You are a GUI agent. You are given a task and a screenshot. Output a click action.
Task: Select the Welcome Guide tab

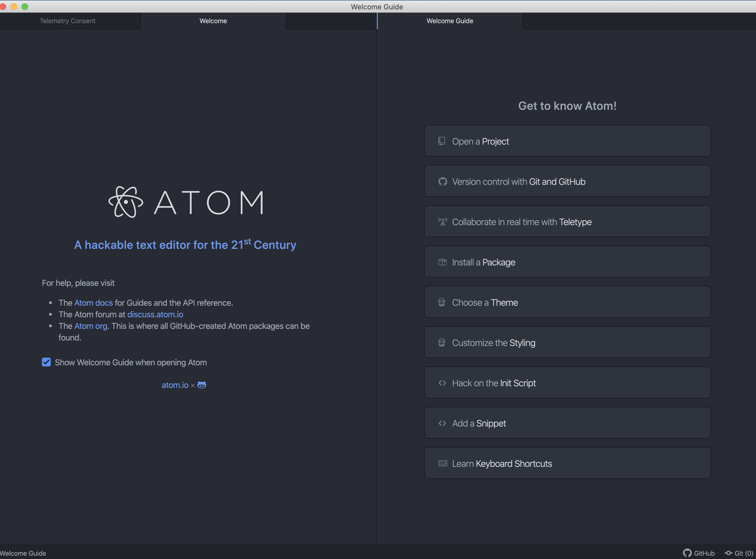450,21
